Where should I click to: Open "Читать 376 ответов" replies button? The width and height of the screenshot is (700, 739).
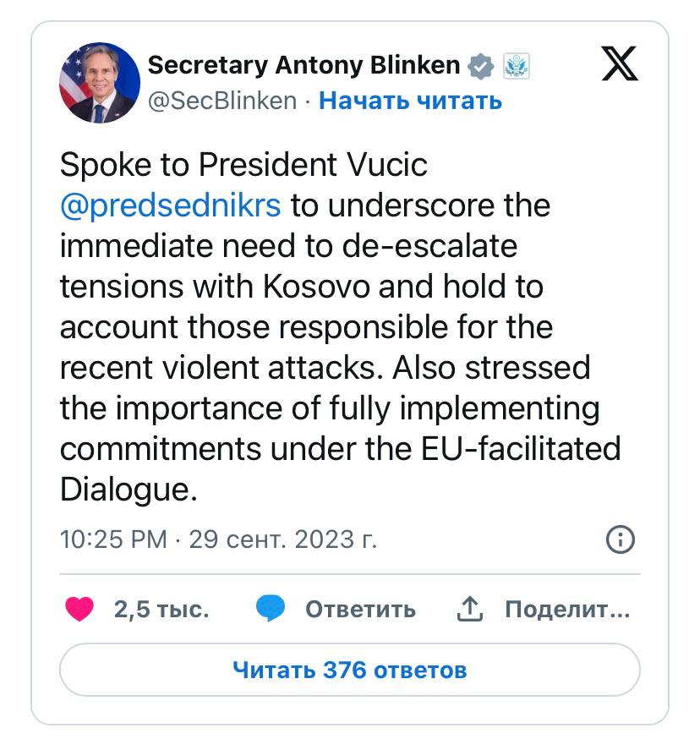[349, 671]
